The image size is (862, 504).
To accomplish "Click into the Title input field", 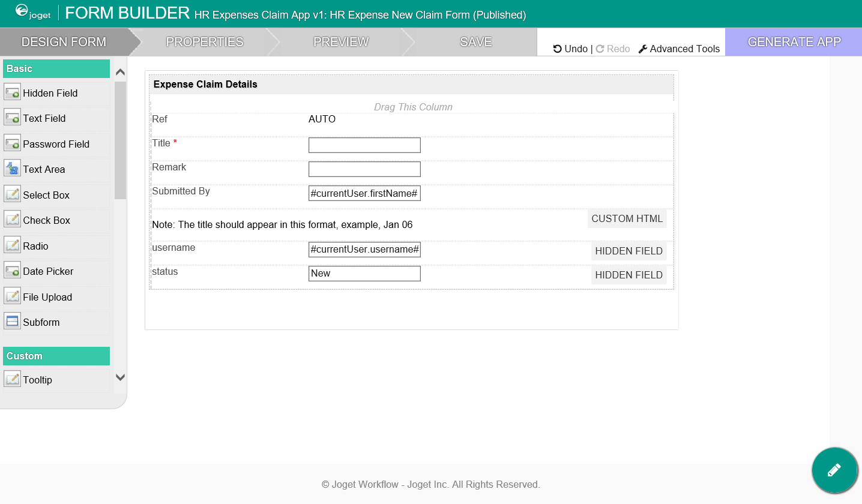I will [x=364, y=145].
